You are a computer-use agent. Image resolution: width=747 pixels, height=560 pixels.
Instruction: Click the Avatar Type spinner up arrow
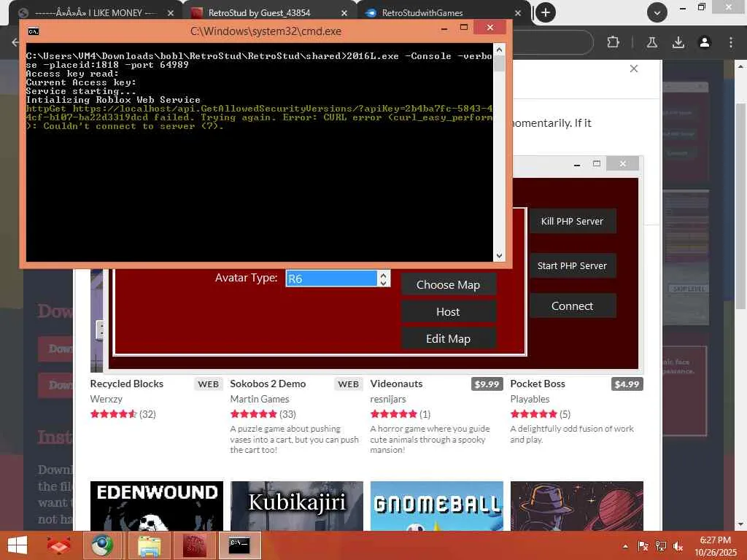coord(383,275)
